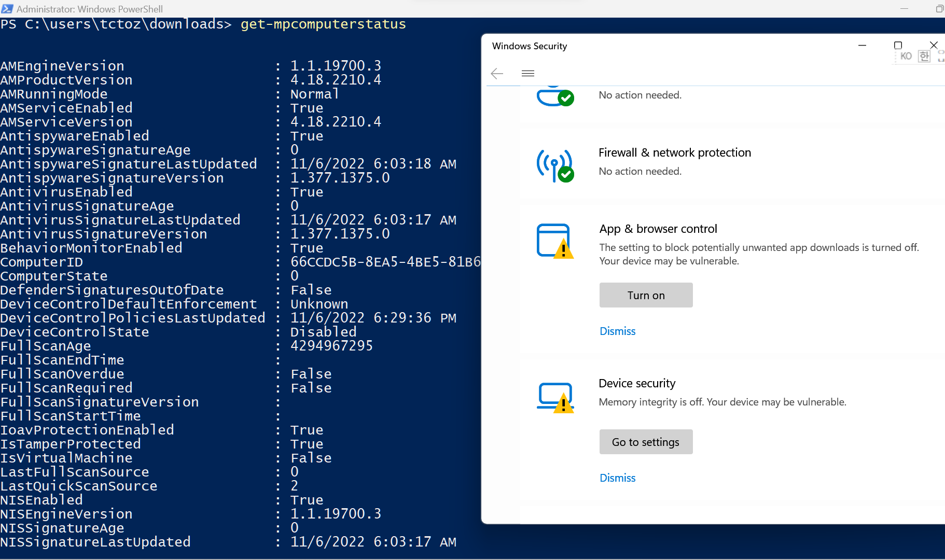Click the NISEngineVersion property name
The image size is (945, 560).
pyautogui.click(x=66, y=514)
